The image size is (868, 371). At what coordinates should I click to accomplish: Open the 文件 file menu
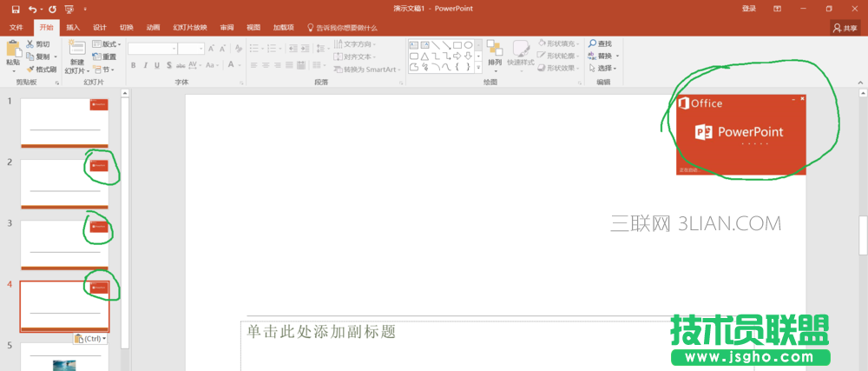tap(16, 28)
